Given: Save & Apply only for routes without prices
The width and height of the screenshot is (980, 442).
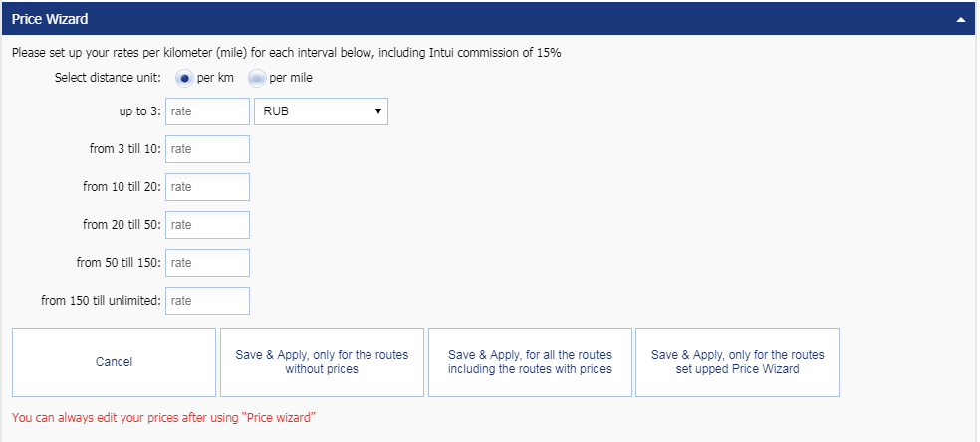Looking at the screenshot, I should 322,362.
